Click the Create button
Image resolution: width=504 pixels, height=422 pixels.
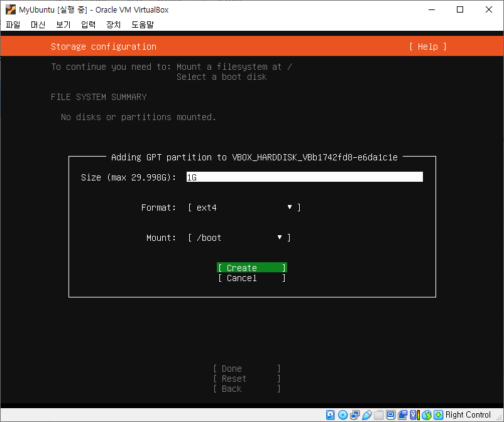pos(251,268)
